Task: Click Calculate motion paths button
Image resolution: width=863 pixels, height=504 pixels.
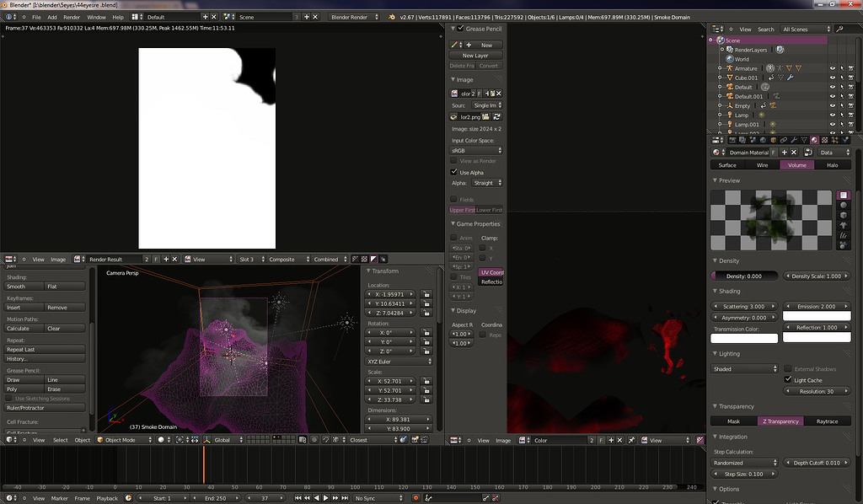Action: tap(24, 329)
